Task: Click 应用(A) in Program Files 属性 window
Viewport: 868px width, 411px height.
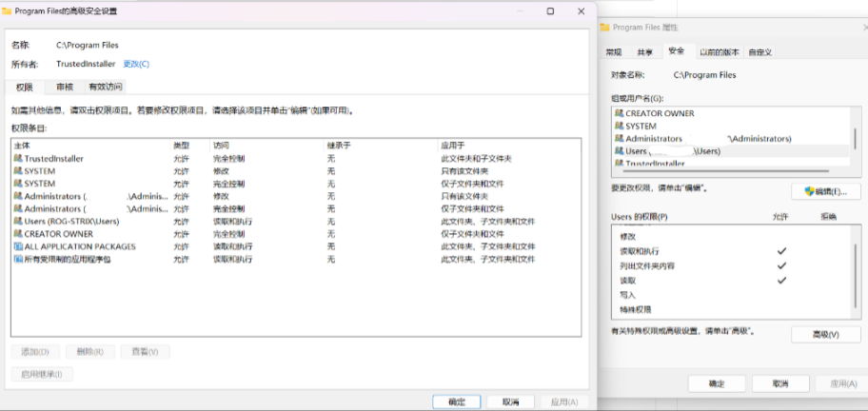Action: click(x=842, y=384)
